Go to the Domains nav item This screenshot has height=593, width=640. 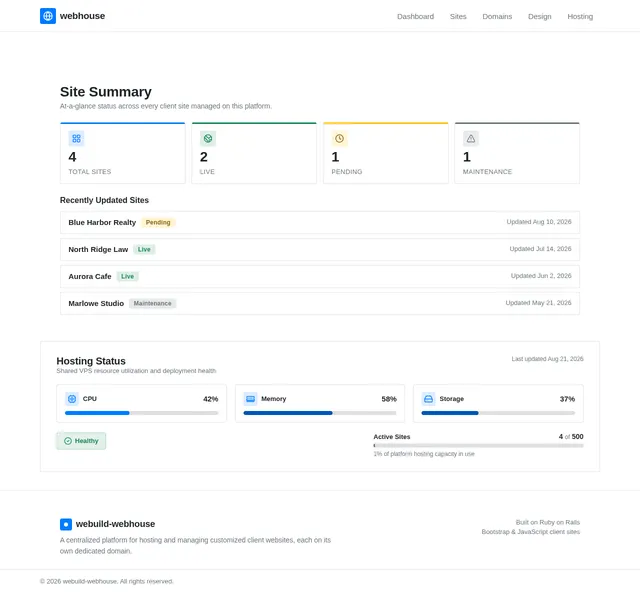[x=497, y=16]
